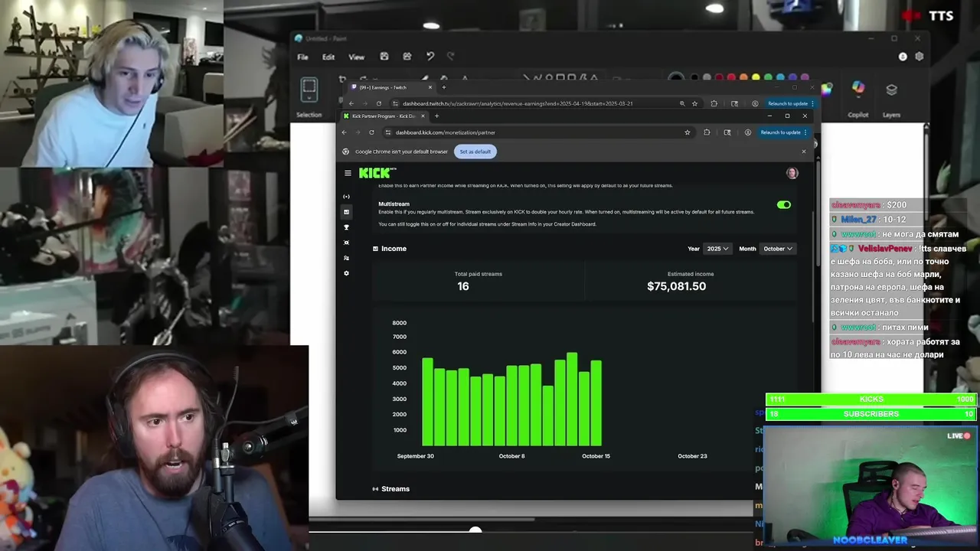Pick the red color swatch in Paint
Image resolution: width=980 pixels, height=551 pixels.
(x=731, y=77)
